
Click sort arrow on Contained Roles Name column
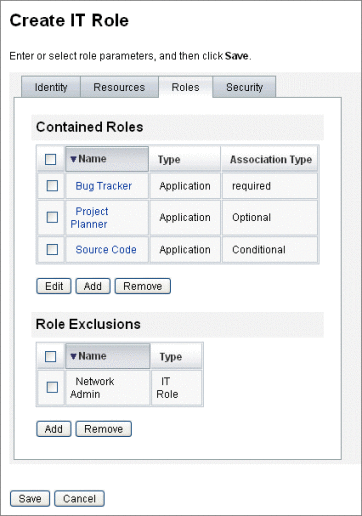73,159
